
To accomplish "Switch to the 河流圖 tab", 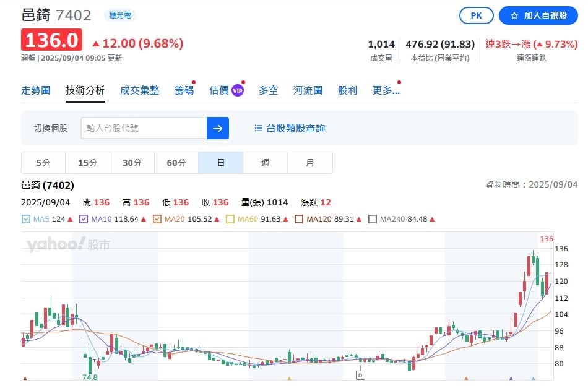I will click(308, 90).
